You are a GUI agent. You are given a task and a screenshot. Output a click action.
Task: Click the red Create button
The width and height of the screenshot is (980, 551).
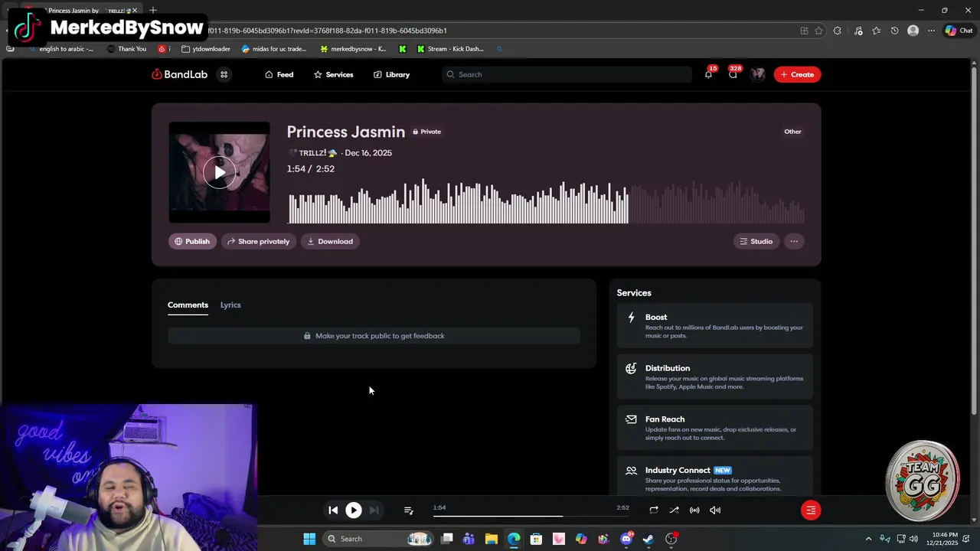point(797,74)
